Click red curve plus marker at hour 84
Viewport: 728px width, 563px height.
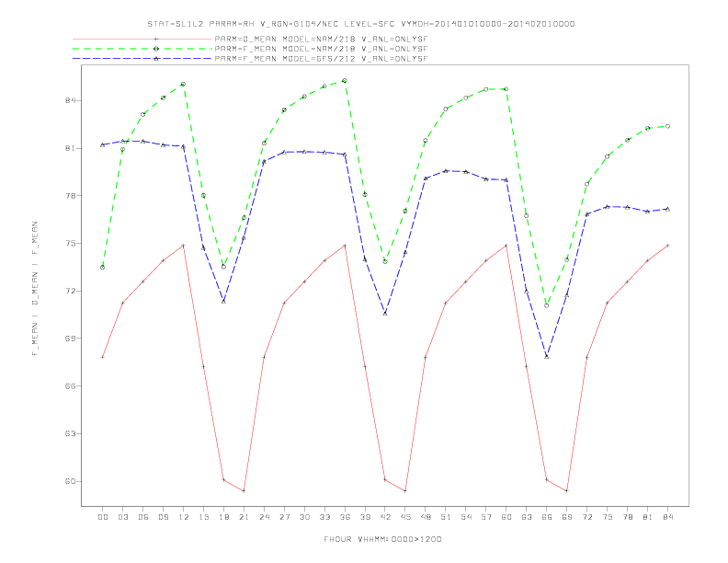click(x=667, y=246)
